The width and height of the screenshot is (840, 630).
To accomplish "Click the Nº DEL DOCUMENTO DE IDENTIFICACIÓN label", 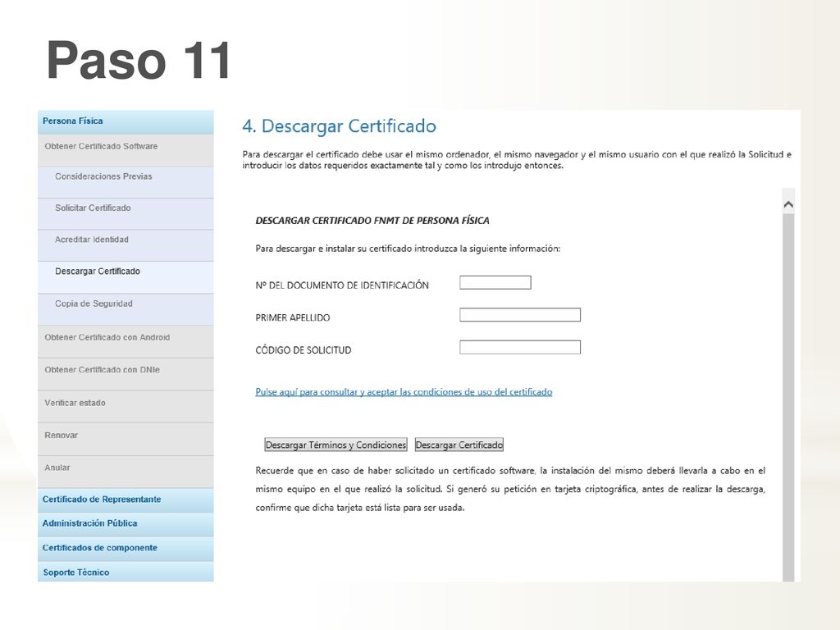I will 342,285.
